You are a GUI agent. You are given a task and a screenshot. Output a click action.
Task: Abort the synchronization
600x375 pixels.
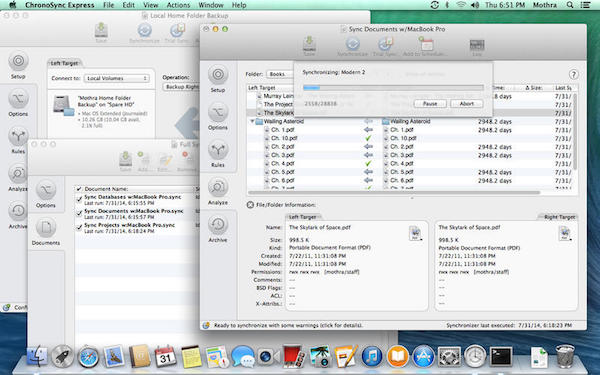pos(466,104)
